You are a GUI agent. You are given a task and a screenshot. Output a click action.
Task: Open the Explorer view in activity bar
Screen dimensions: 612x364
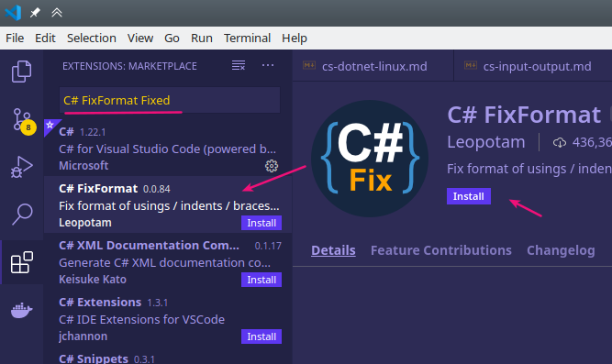click(21, 72)
